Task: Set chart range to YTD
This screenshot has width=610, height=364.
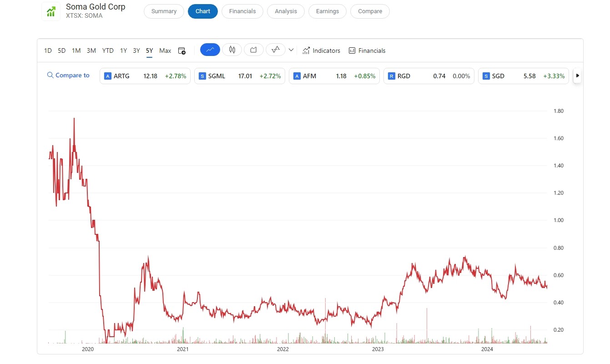Action: coord(108,51)
